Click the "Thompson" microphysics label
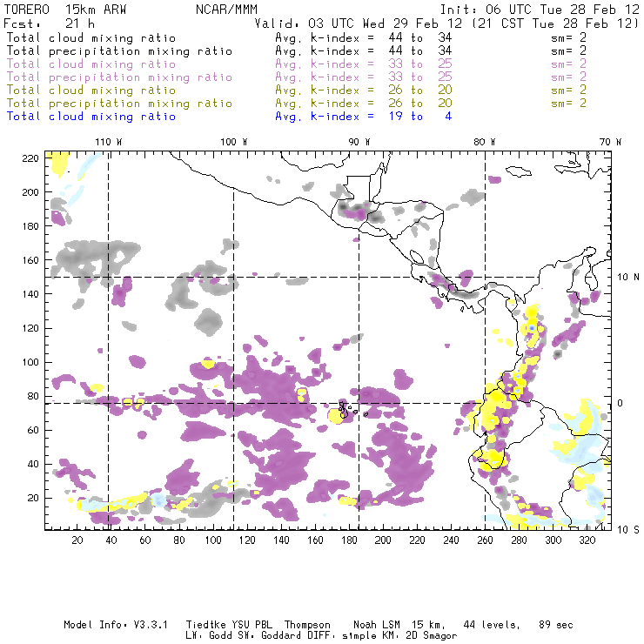The image size is (644, 644). (x=307, y=625)
